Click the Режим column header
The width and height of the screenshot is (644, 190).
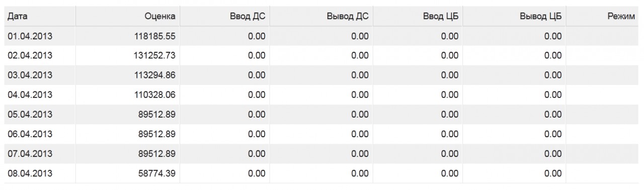point(602,17)
